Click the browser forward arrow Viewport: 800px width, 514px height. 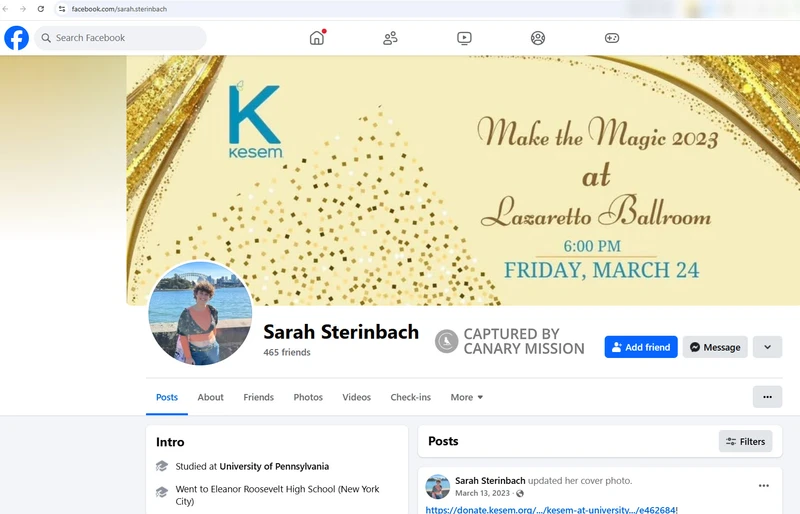[x=23, y=9]
